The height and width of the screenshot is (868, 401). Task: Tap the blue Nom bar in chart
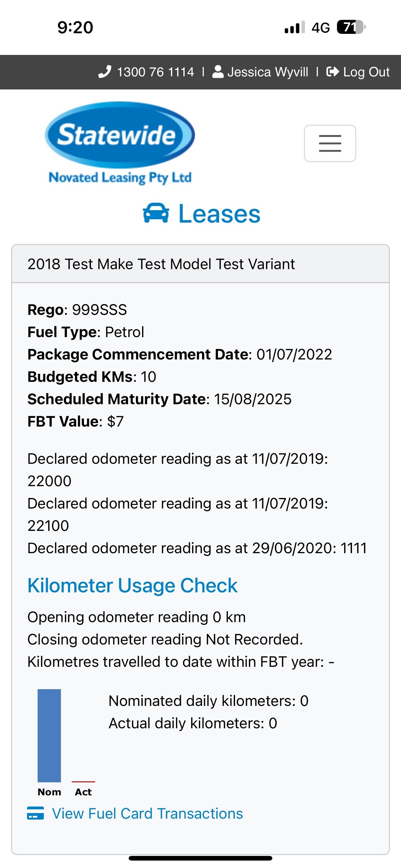[x=49, y=735]
